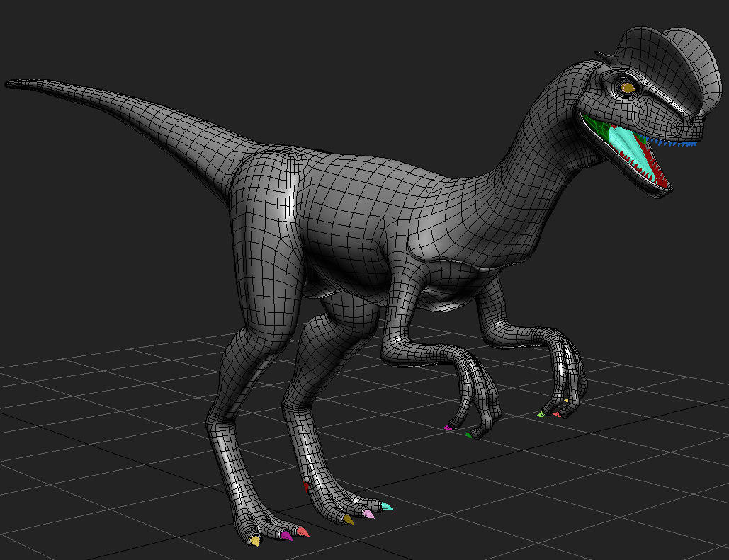This screenshot has width=729, height=560.
Task: Pick the yellow claw on the nearest foot
Action: click(255, 541)
